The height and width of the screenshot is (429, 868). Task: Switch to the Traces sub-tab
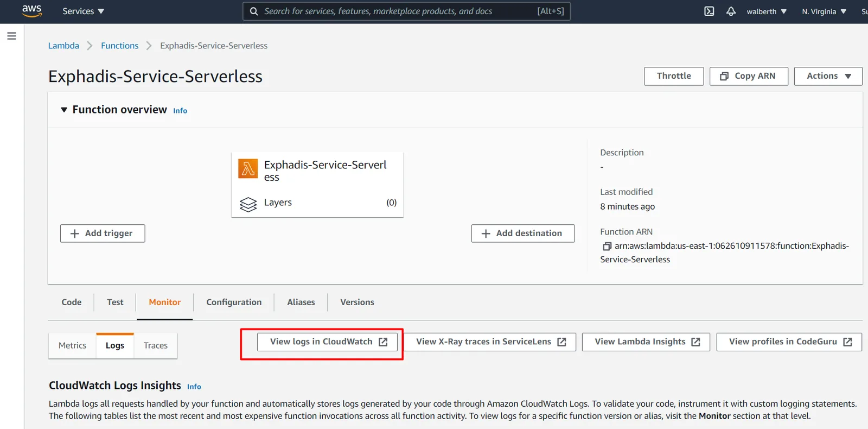click(x=156, y=345)
